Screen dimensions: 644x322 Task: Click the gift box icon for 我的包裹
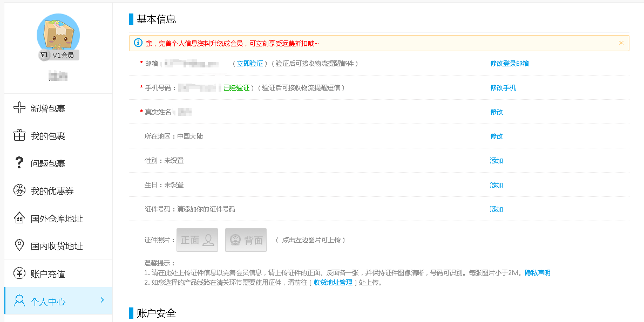tap(19, 135)
